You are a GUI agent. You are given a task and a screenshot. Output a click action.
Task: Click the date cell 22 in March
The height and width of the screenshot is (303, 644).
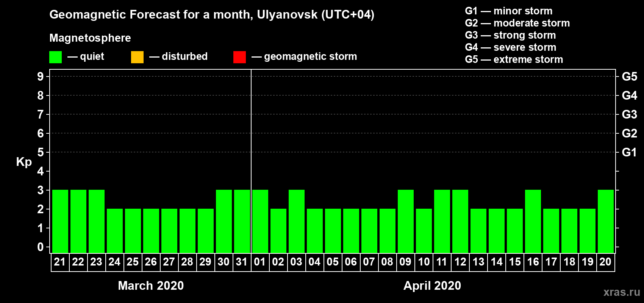[x=78, y=262]
